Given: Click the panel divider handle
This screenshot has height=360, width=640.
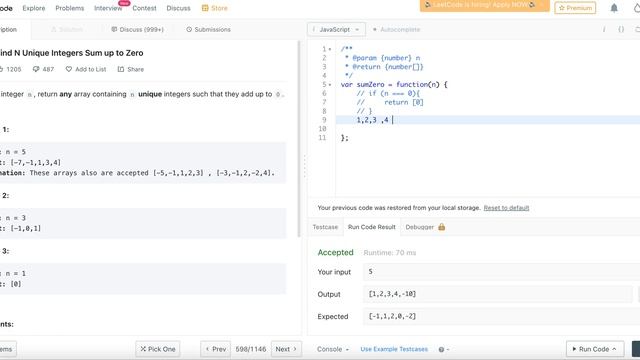Looking at the screenshot, I should tap(304, 166).
